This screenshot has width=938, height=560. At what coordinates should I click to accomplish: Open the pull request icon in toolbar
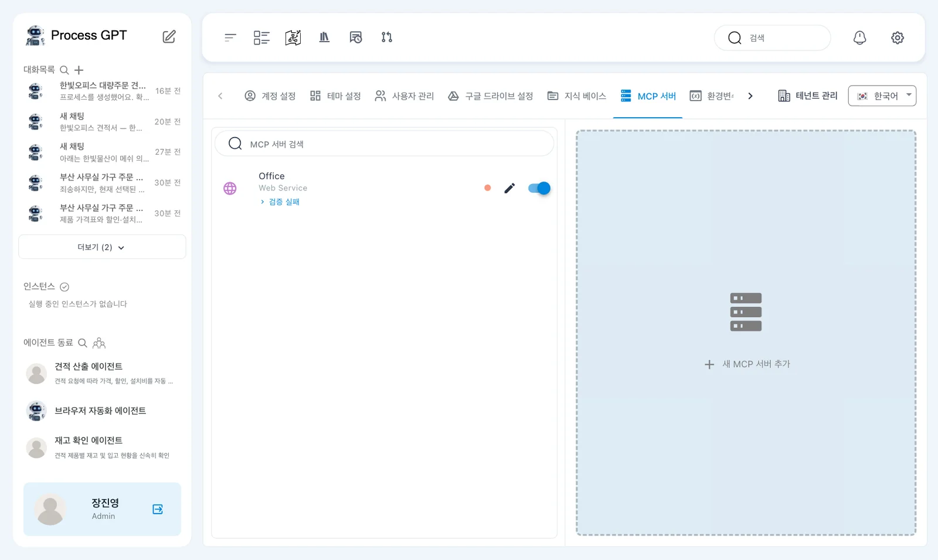[x=387, y=37]
